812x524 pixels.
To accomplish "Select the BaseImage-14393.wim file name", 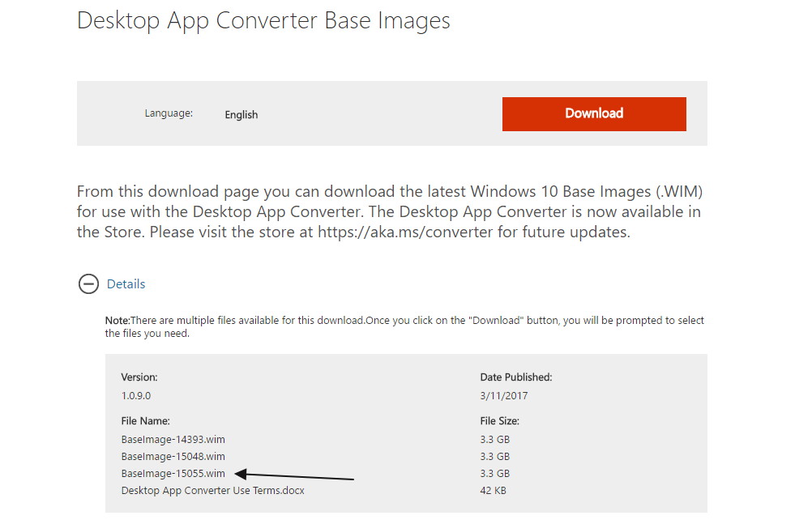I will [173, 439].
